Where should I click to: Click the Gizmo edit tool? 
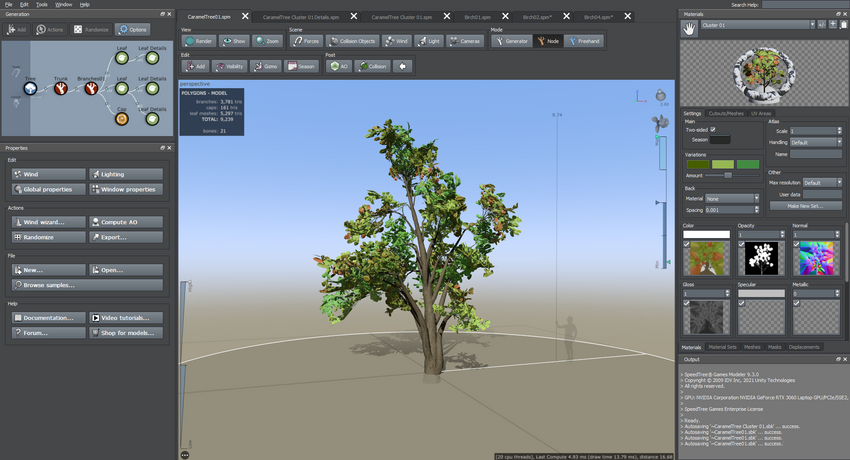pos(266,66)
